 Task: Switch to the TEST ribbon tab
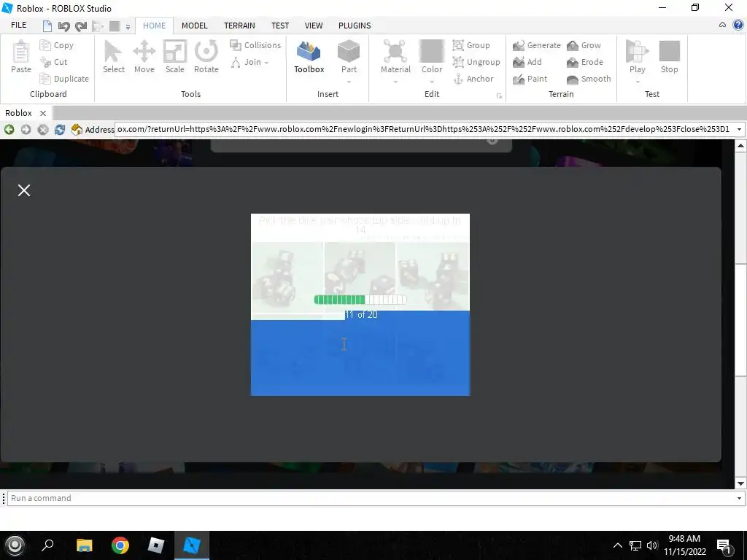[280, 26]
